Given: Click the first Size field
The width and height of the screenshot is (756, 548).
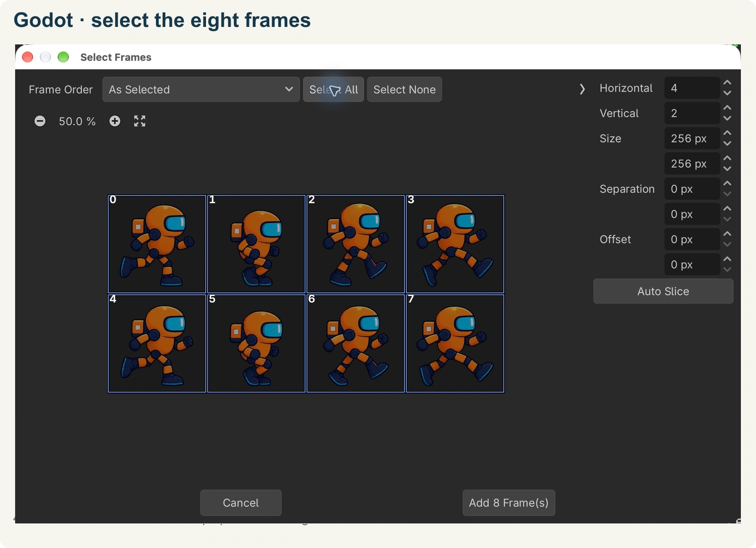Looking at the screenshot, I should pos(692,138).
